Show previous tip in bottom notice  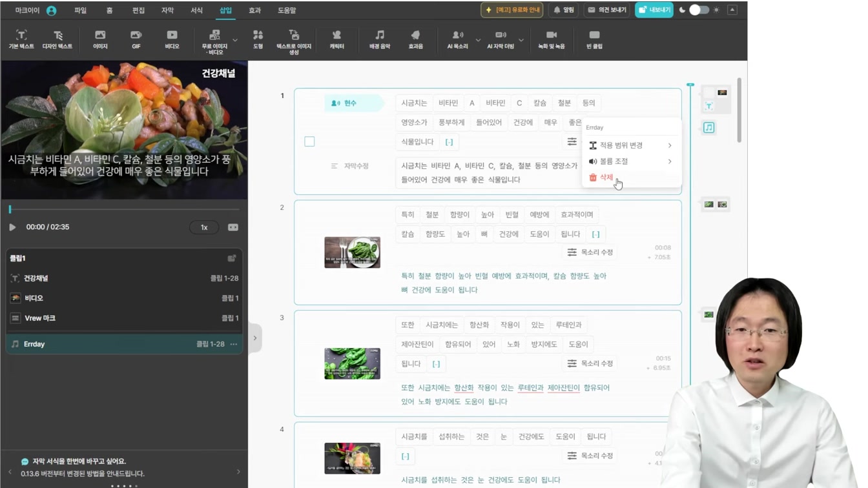coord(10,472)
